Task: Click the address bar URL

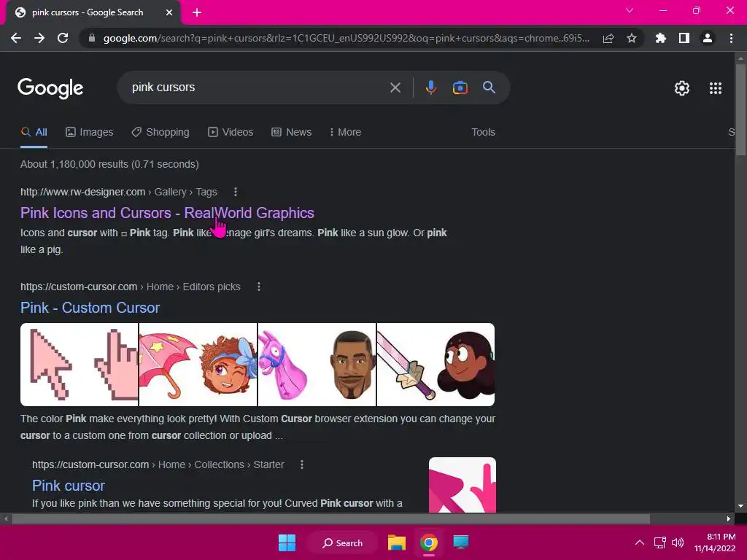Action: (x=347, y=38)
